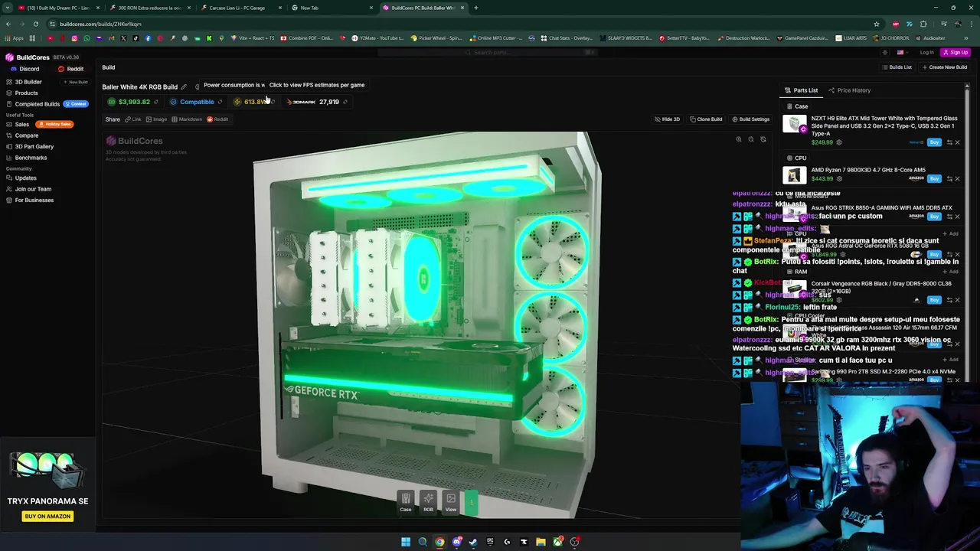This screenshot has height=551, width=980.
Task: Buy the NZXT H9 Elite case
Action: pyautogui.click(x=934, y=142)
